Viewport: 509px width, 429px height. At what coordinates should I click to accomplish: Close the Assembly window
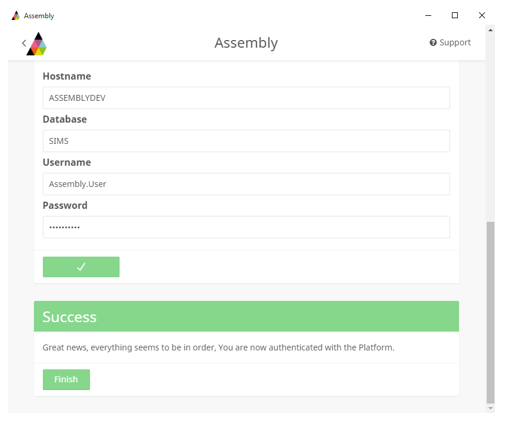(x=482, y=15)
